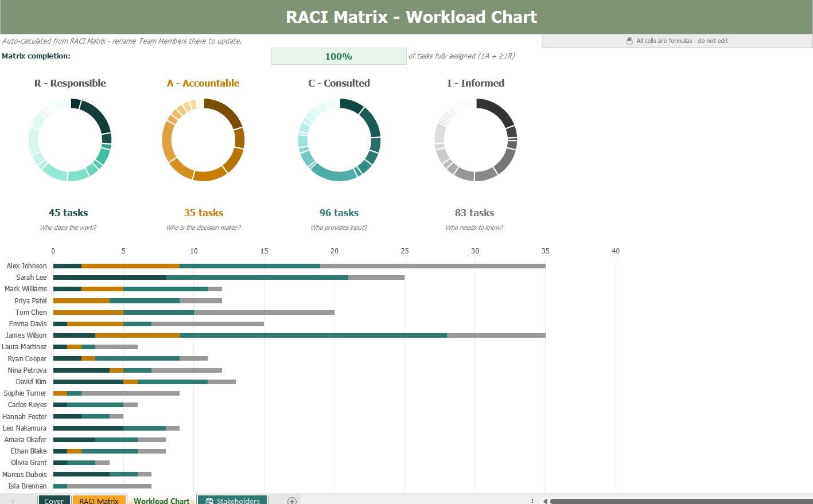
Task: Click the '35 tasks' total
Action: 204,213
